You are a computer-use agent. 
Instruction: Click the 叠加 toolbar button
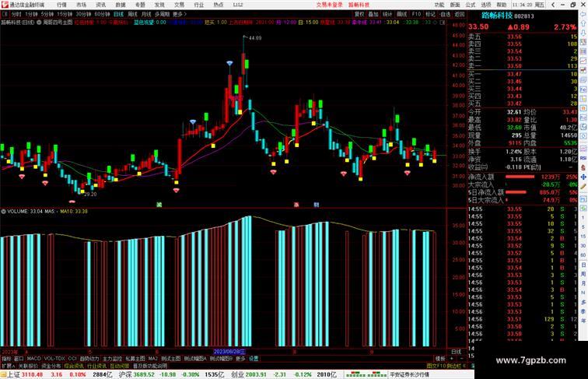[x=373, y=14]
